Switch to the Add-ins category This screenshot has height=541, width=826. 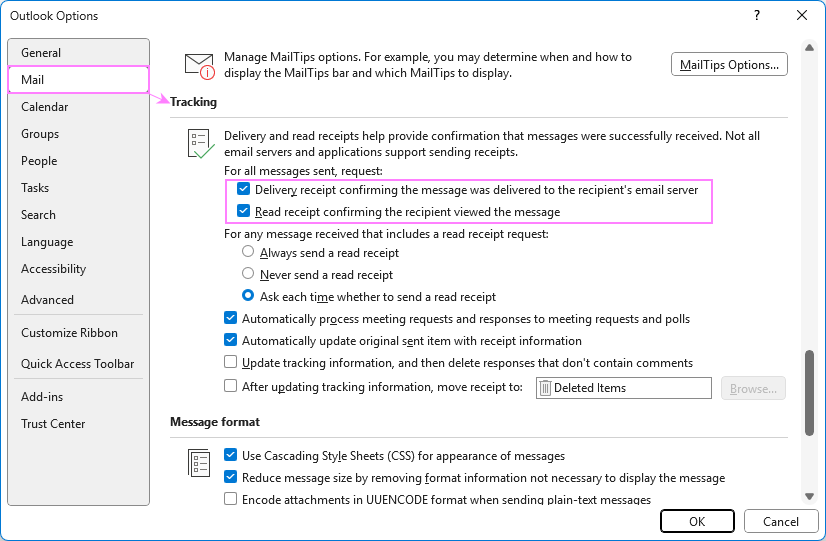[x=78, y=397]
